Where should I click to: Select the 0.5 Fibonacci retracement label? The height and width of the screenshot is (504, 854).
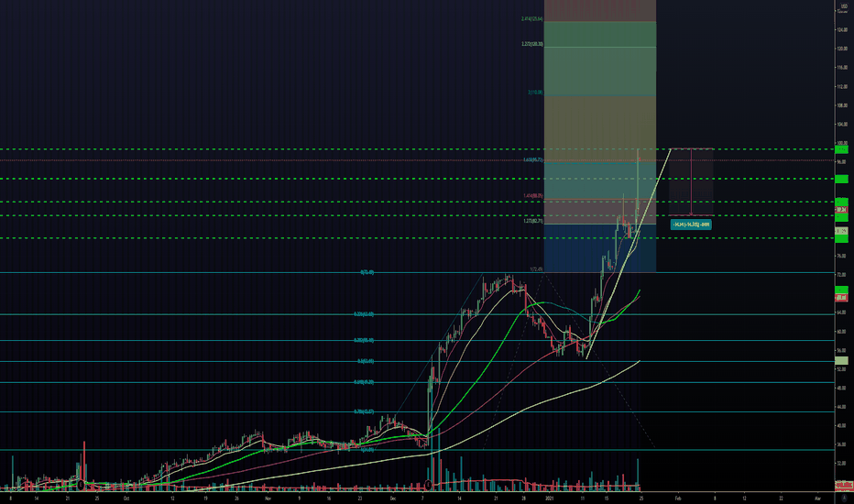pyautogui.click(x=366, y=361)
